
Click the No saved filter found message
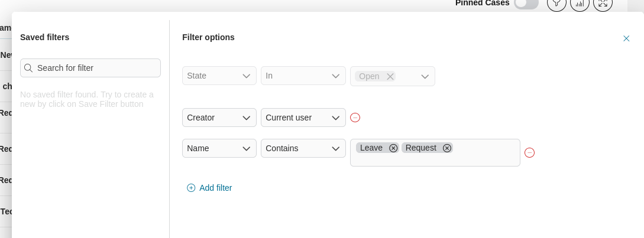pyautogui.click(x=87, y=99)
